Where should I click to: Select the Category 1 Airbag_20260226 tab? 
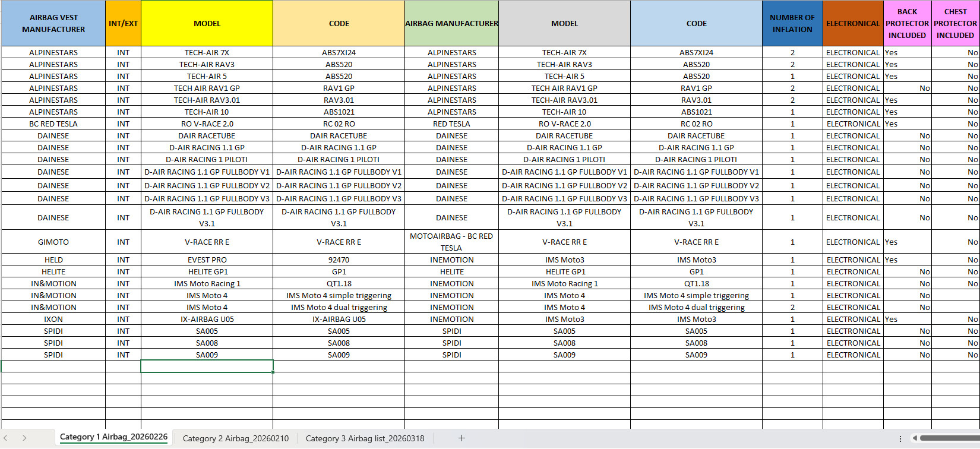coord(113,437)
